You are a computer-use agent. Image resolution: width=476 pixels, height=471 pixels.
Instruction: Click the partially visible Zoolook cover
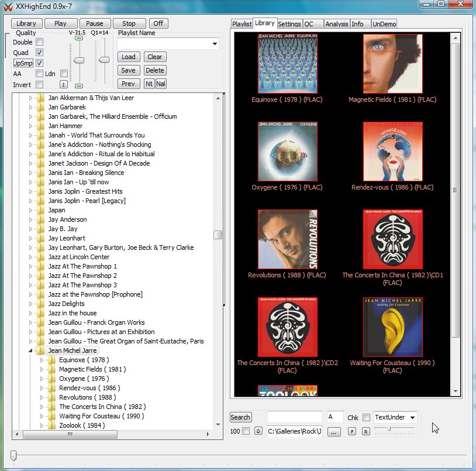click(288, 390)
